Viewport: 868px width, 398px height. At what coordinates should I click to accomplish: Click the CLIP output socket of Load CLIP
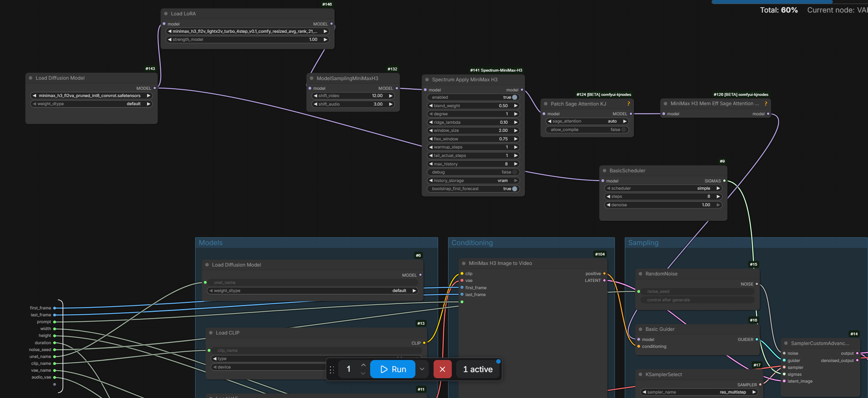(x=424, y=343)
